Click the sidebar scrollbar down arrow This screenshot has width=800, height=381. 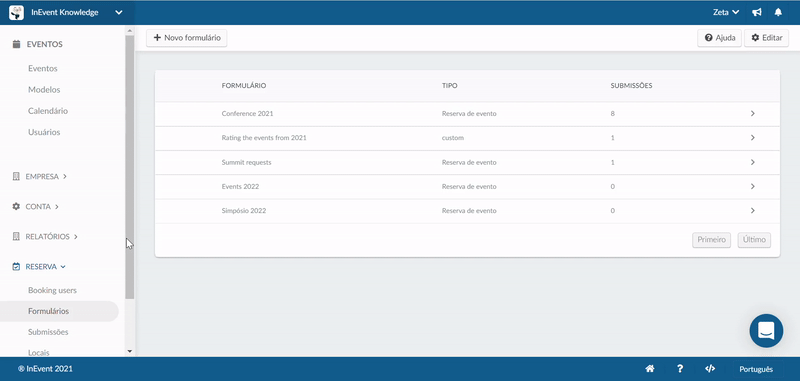point(130,351)
